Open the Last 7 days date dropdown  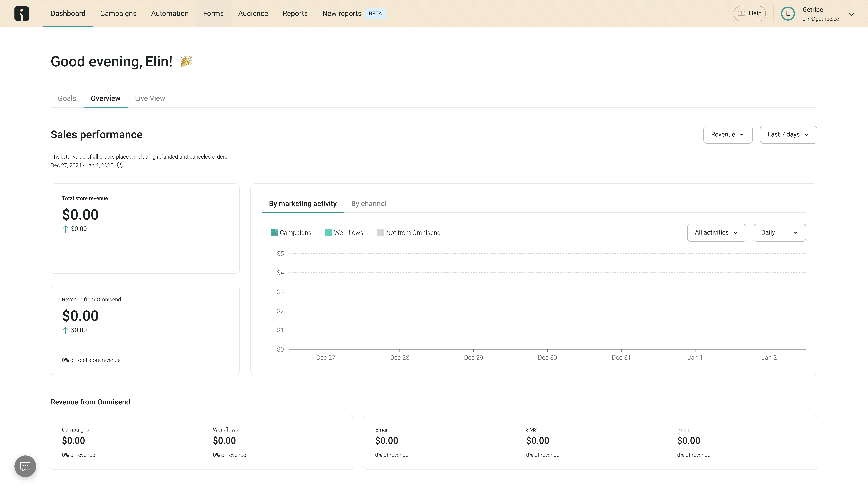point(788,135)
